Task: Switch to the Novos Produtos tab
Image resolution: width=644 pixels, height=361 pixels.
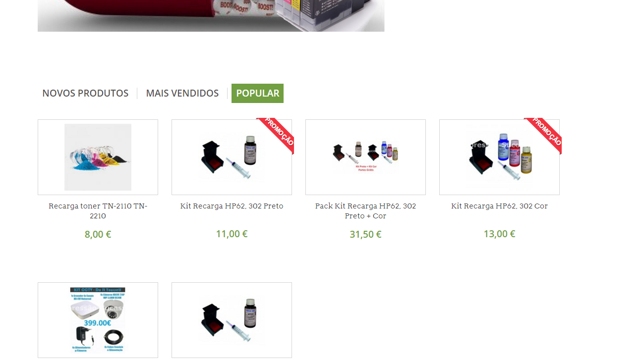Action: [85, 93]
